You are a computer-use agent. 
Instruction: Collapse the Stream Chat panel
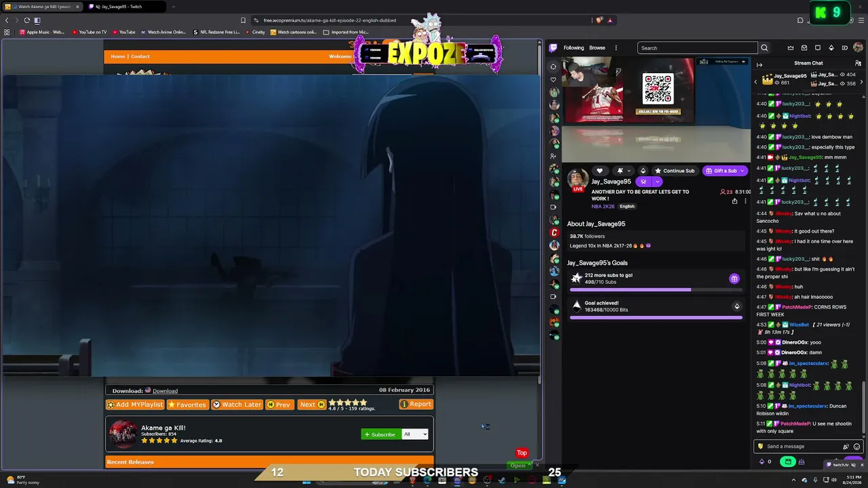[759, 64]
